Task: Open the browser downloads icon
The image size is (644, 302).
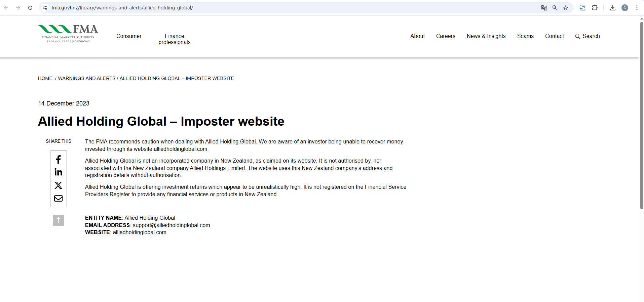Action: coord(612,8)
